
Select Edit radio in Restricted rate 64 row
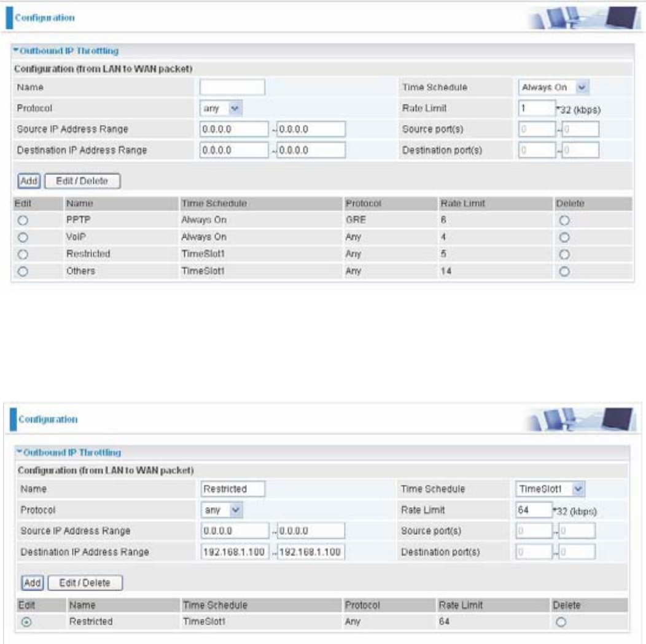[x=26, y=622]
